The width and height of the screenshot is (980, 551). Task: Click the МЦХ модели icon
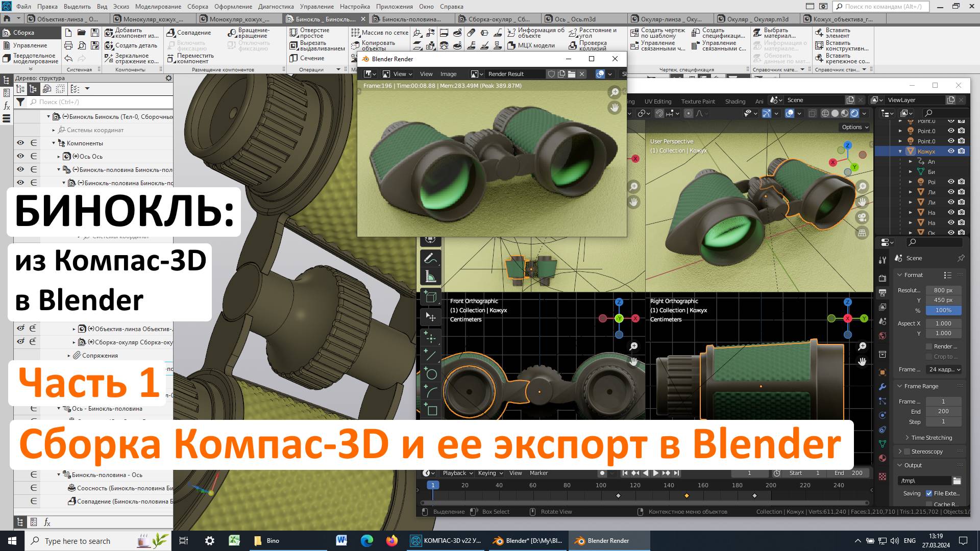point(512,45)
